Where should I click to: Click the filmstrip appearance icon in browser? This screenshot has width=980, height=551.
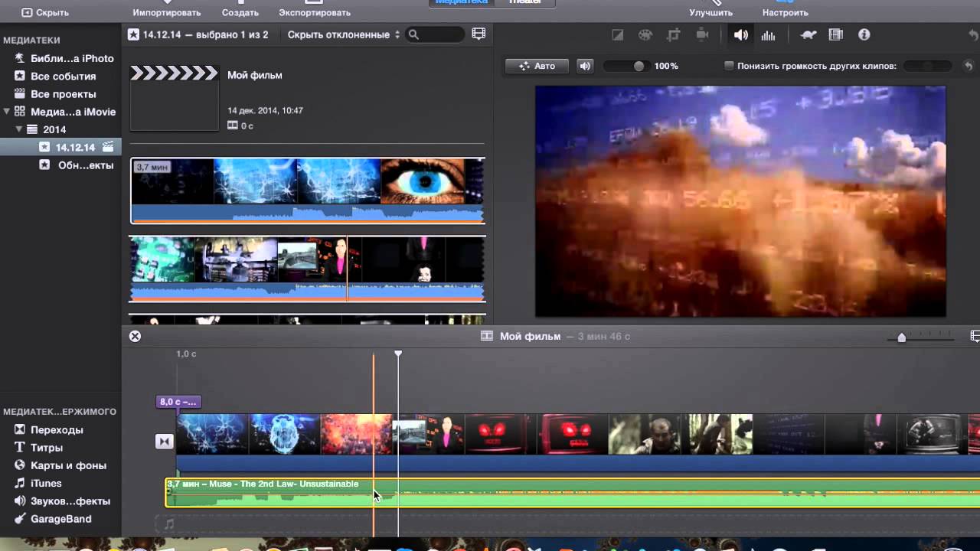(479, 34)
